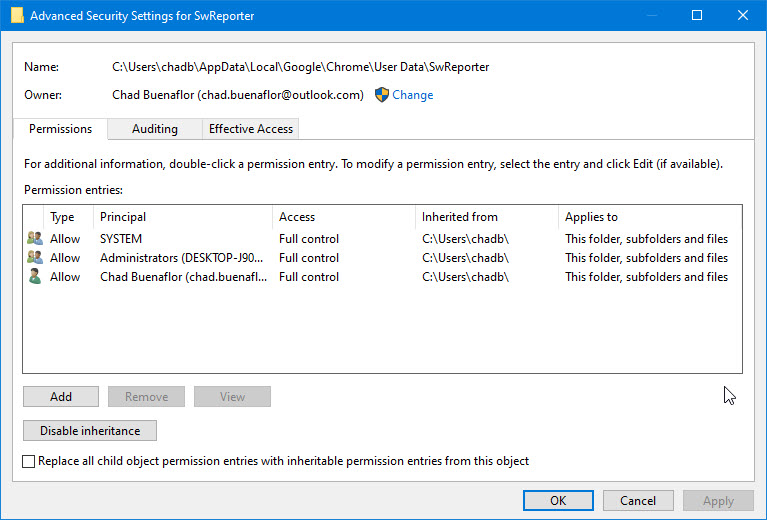Click the View button

pyautogui.click(x=232, y=396)
